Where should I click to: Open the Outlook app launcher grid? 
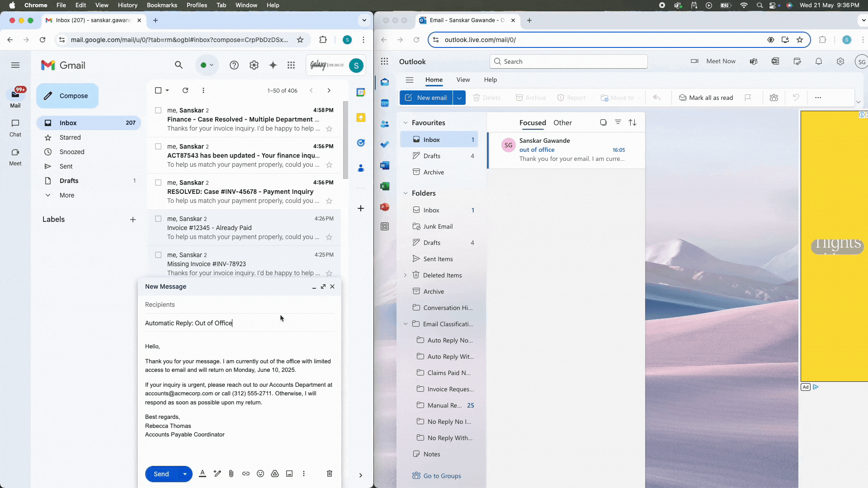tap(385, 61)
